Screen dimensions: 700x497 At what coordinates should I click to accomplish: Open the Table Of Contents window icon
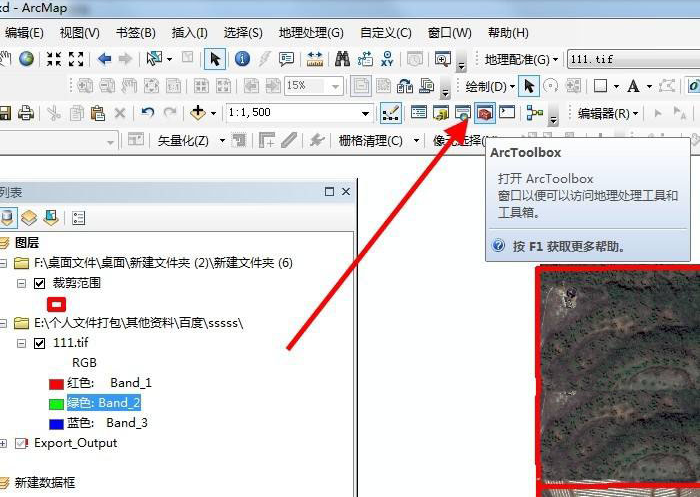coord(418,113)
